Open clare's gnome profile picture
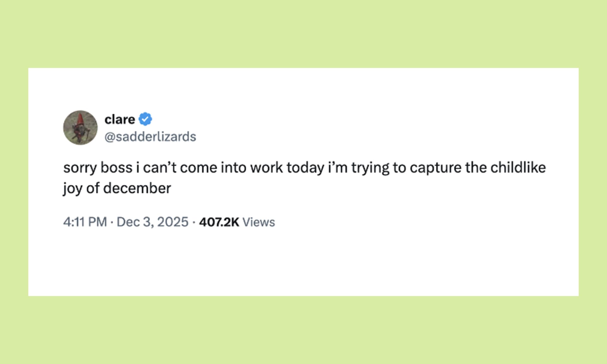 pos(80,128)
